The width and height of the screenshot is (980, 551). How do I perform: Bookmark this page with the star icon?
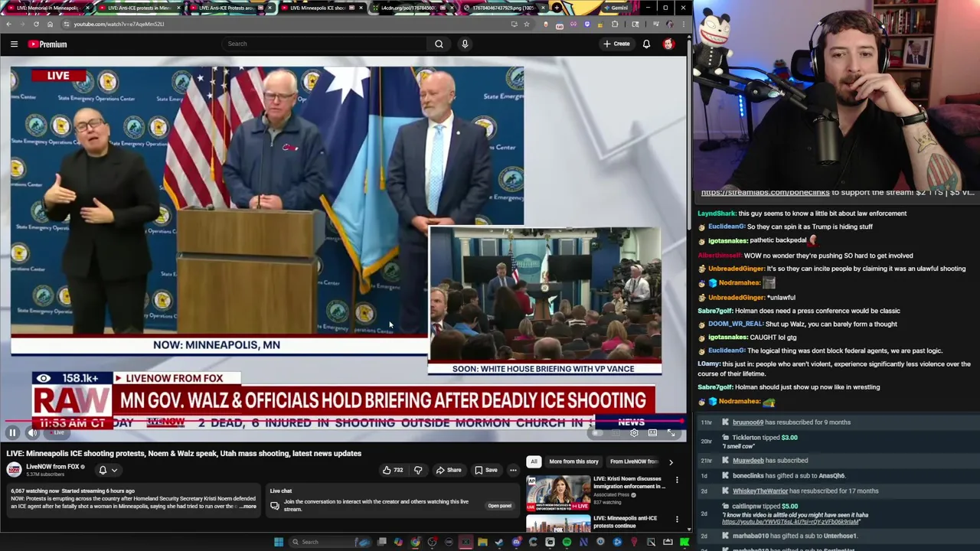pyautogui.click(x=527, y=24)
